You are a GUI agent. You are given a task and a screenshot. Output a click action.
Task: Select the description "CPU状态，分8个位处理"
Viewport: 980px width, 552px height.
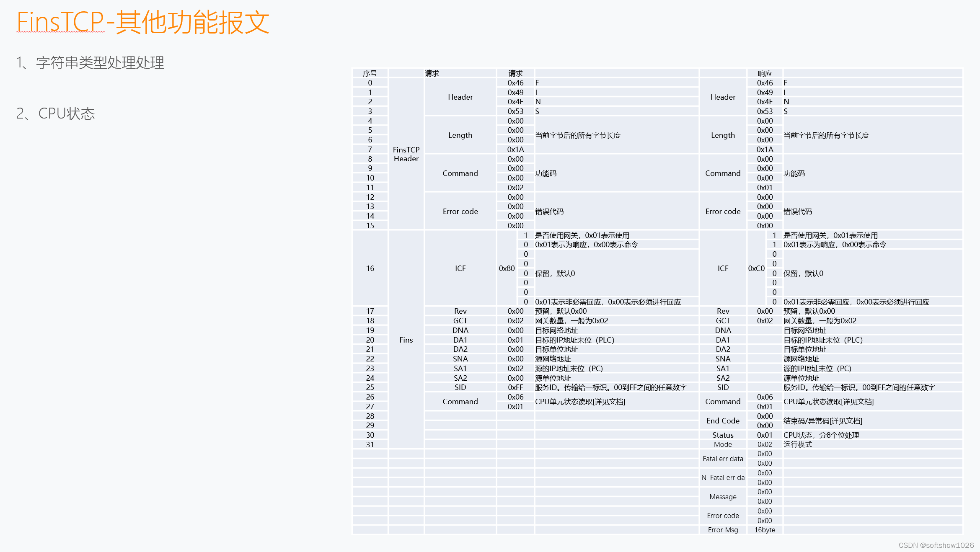pos(821,435)
